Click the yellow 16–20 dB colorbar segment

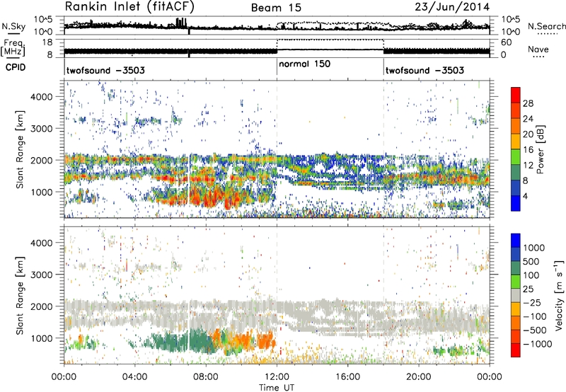pyautogui.click(x=516, y=141)
